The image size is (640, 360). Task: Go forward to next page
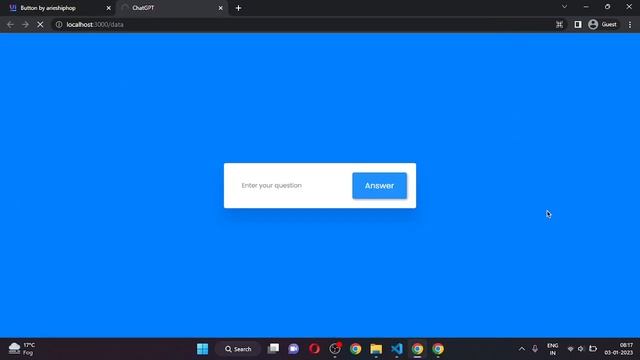click(x=25, y=24)
